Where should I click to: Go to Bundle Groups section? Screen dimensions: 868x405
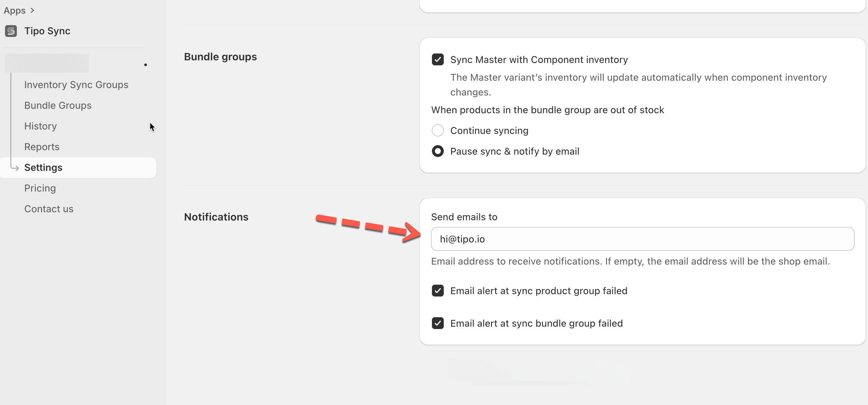58,106
